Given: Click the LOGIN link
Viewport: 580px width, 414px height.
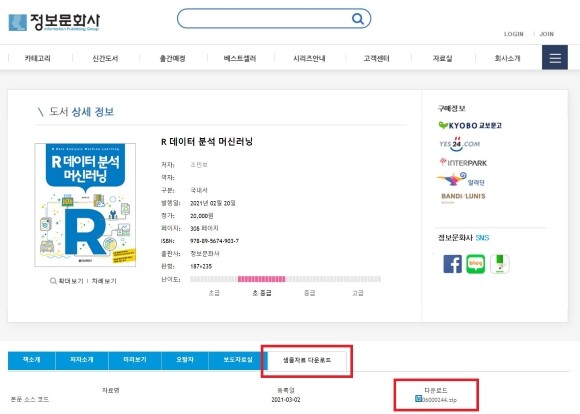Looking at the screenshot, I should pyautogui.click(x=514, y=34).
